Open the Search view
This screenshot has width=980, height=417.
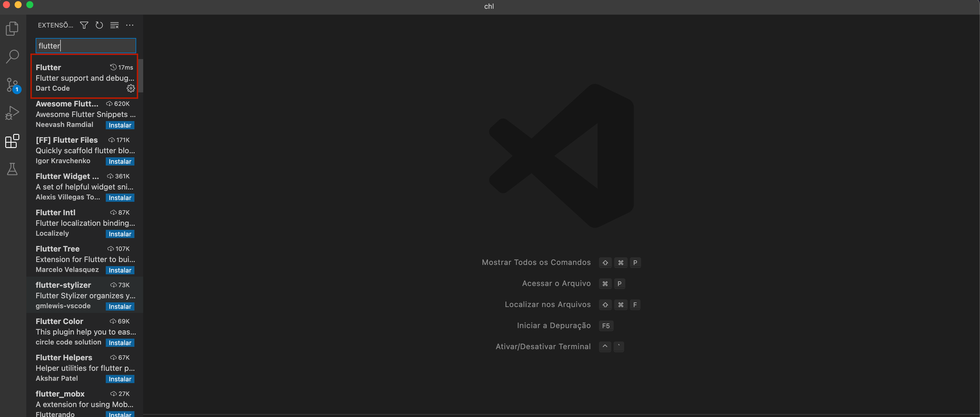(x=12, y=56)
